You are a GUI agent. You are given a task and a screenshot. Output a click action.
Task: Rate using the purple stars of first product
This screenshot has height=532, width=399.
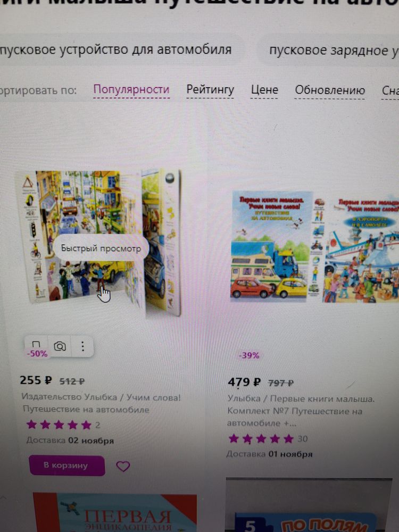tap(59, 425)
